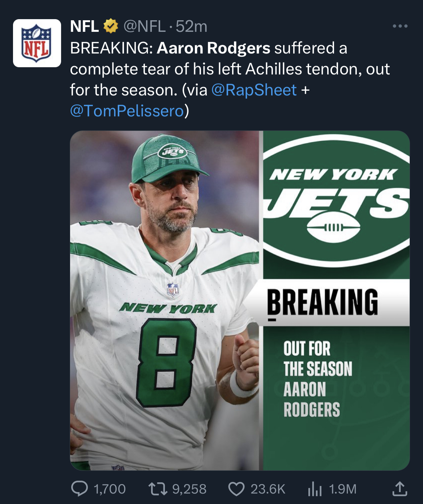Tap the reply speech bubble icon

[x=79, y=489]
